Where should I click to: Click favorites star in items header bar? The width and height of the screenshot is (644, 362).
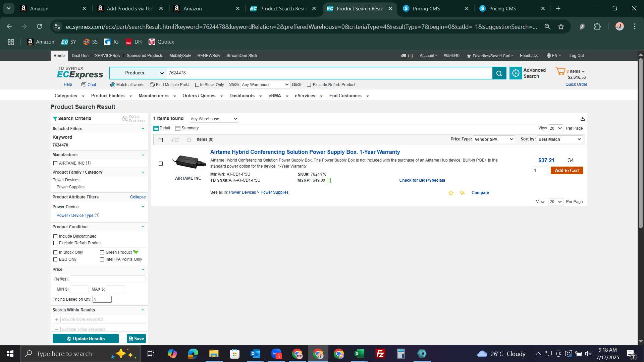point(189,140)
